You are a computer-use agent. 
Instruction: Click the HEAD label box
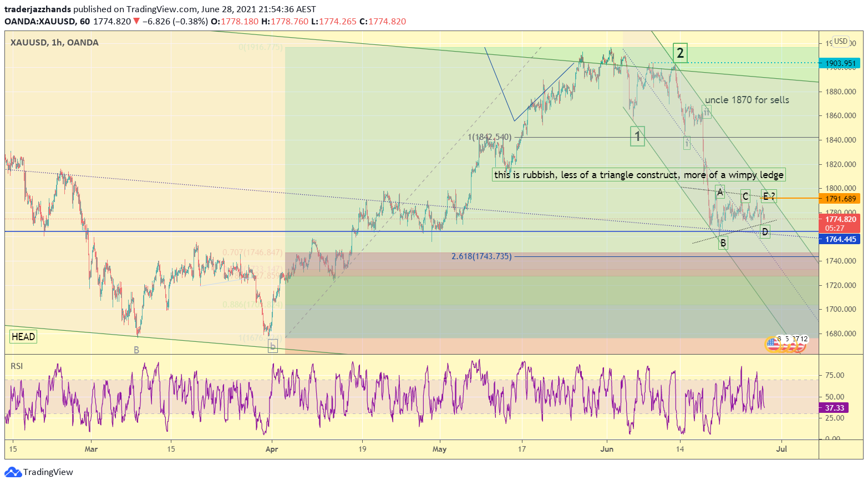pyautogui.click(x=23, y=337)
